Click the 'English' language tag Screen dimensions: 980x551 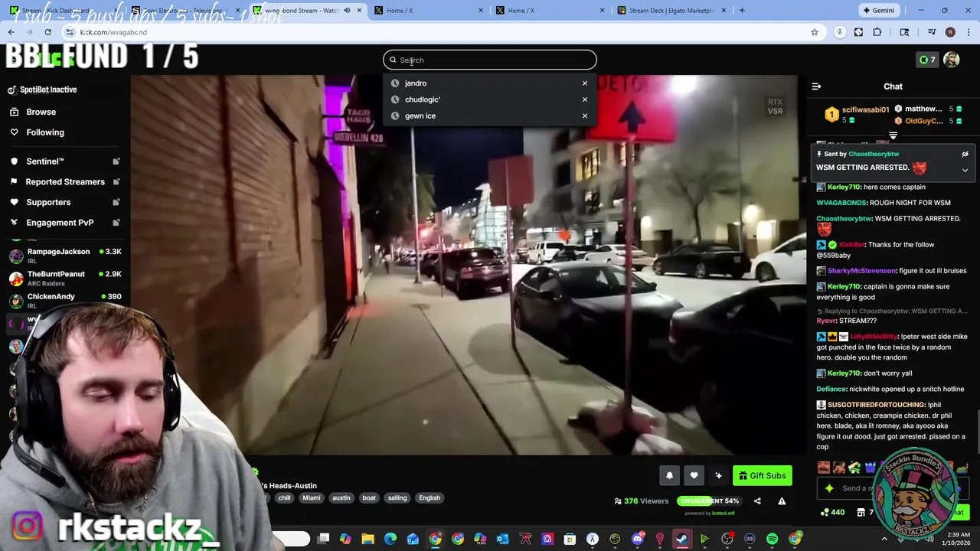point(430,497)
